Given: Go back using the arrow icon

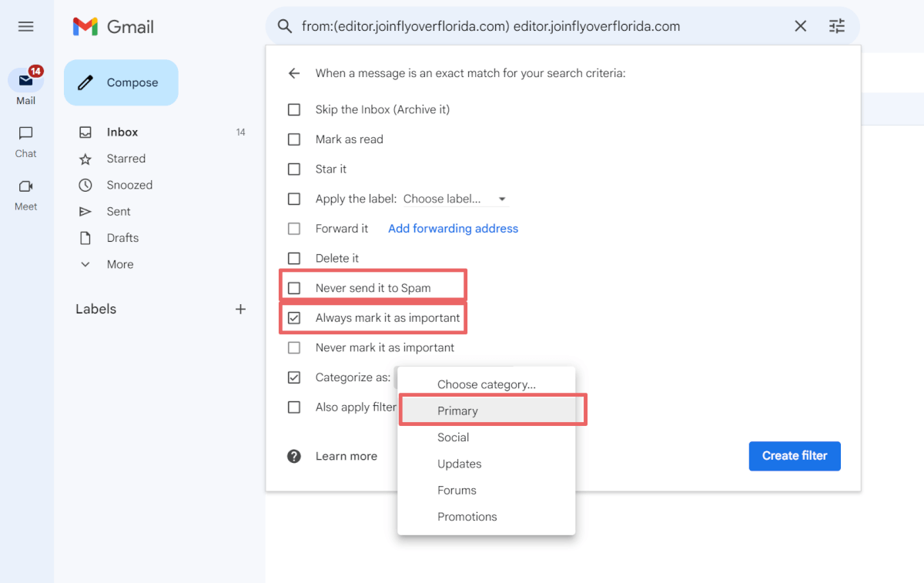Looking at the screenshot, I should pos(294,74).
